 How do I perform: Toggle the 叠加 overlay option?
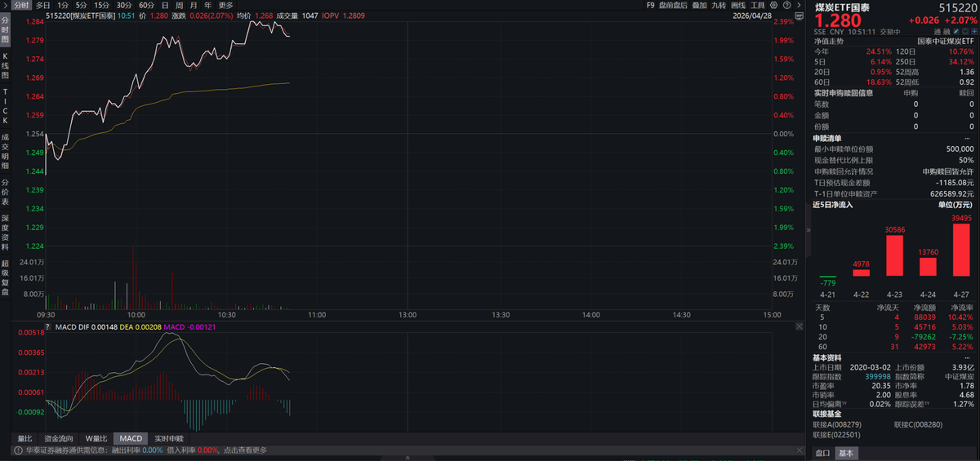[x=699, y=5]
